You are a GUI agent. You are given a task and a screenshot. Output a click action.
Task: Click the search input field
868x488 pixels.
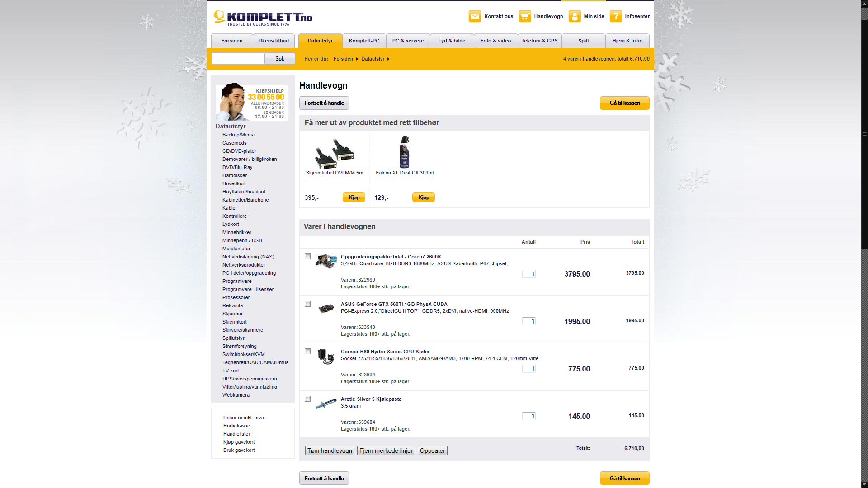pyautogui.click(x=238, y=59)
